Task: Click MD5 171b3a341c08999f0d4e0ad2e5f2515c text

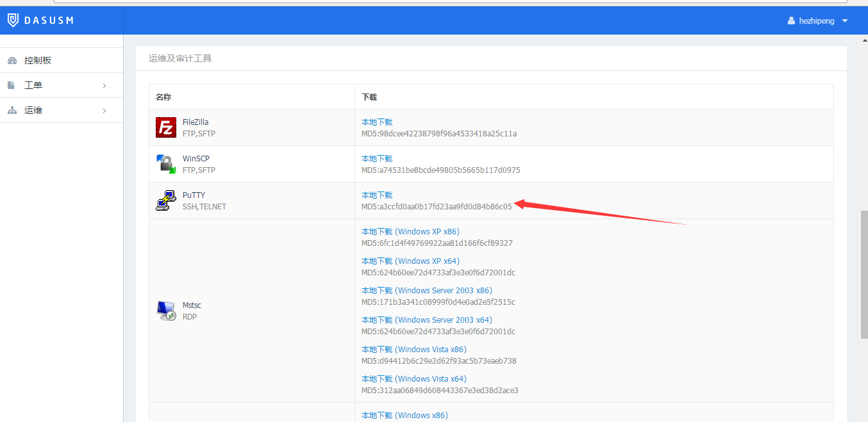Action: [438, 302]
